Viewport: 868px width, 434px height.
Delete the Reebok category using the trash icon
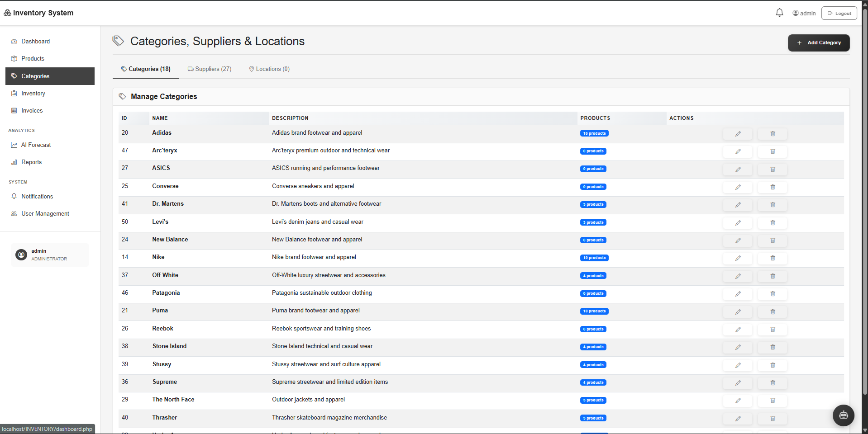pos(772,330)
